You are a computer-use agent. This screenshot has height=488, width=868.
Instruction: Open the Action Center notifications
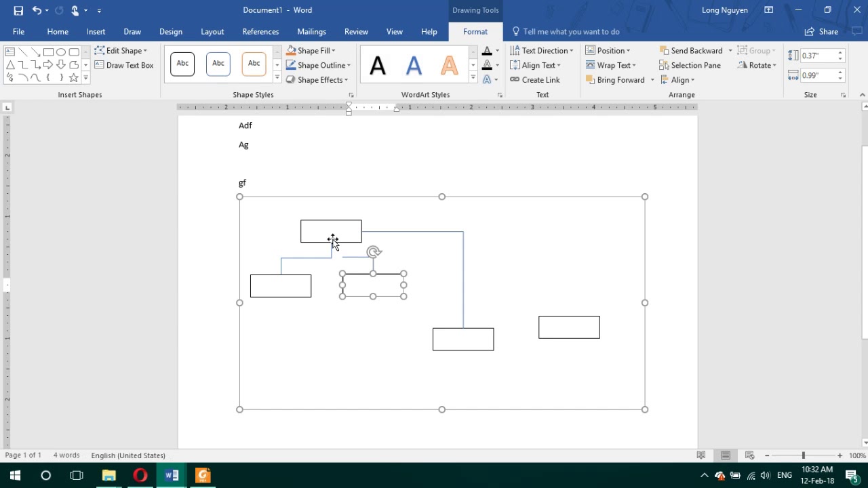(x=852, y=476)
